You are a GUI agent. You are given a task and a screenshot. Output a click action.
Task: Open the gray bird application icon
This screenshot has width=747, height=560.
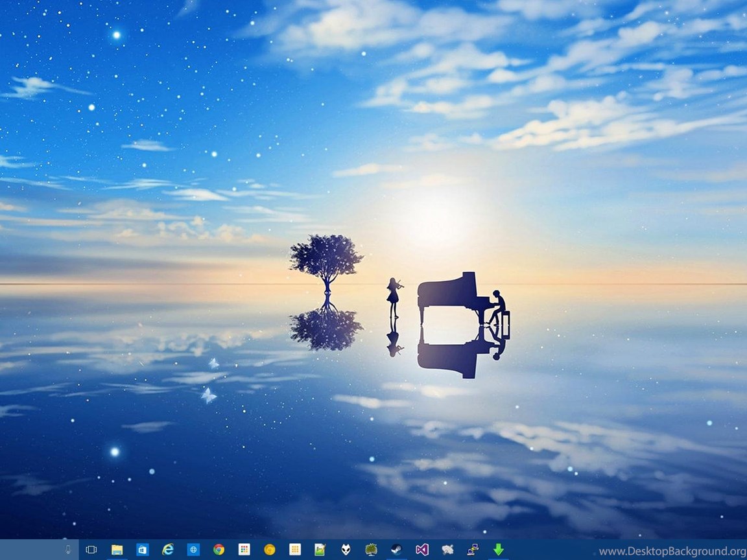[447, 550]
